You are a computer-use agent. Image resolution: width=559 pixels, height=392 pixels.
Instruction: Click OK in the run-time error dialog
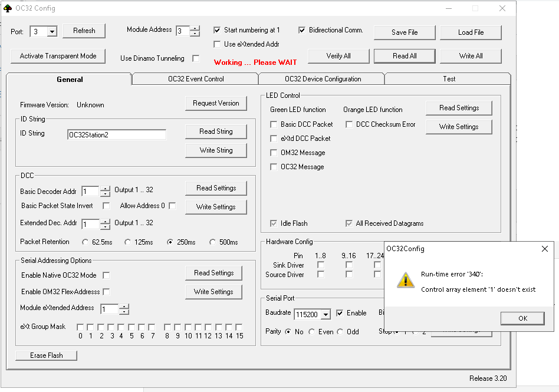pos(522,318)
